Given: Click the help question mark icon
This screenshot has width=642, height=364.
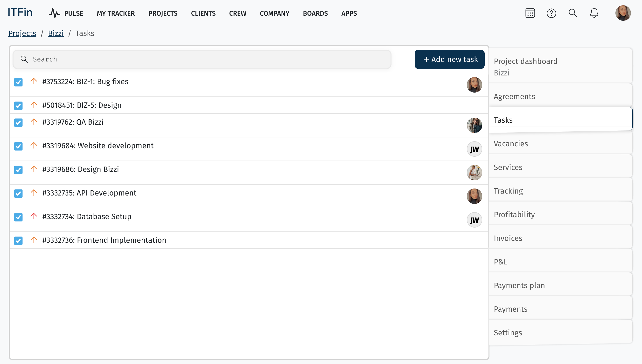Looking at the screenshot, I should [551, 13].
